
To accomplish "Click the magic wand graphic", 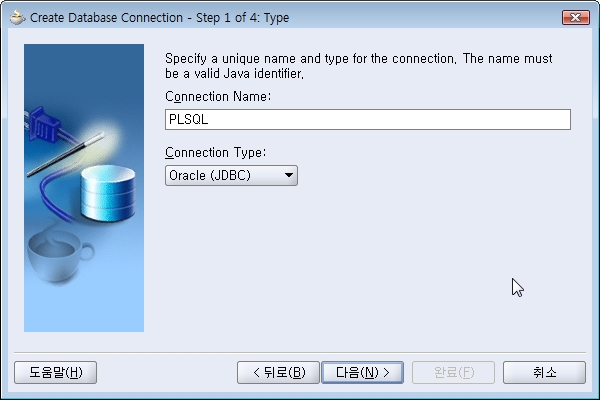I will [x=65, y=154].
